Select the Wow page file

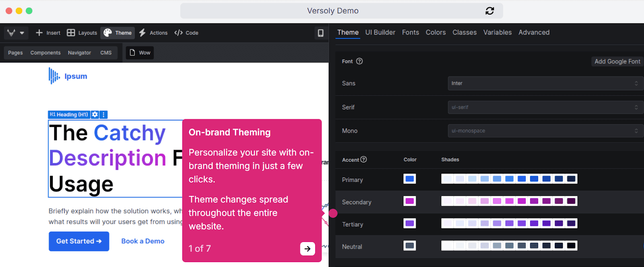click(x=140, y=53)
